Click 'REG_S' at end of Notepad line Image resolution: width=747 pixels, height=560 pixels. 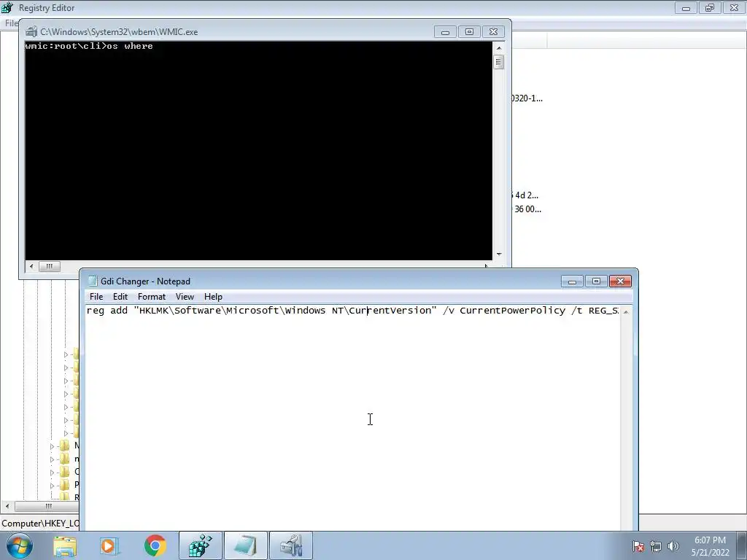pyautogui.click(x=603, y=311)
